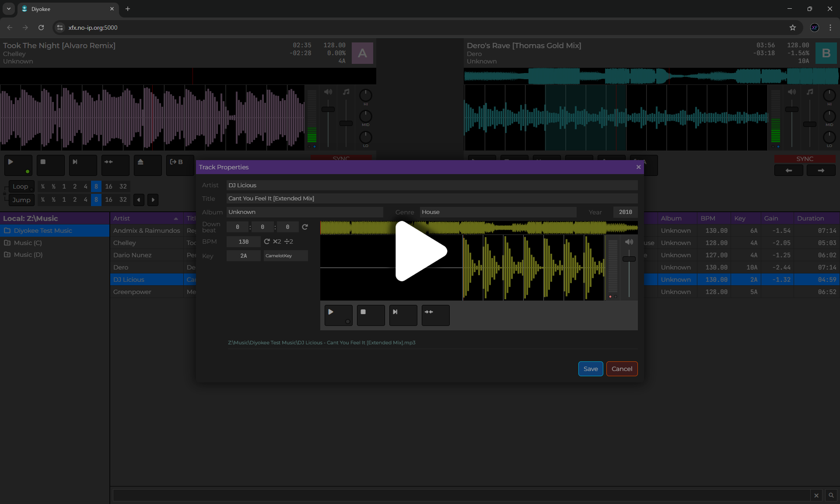The image size is (840, 504).
Task: Select Loop size 32
Action: coord(123,186)
